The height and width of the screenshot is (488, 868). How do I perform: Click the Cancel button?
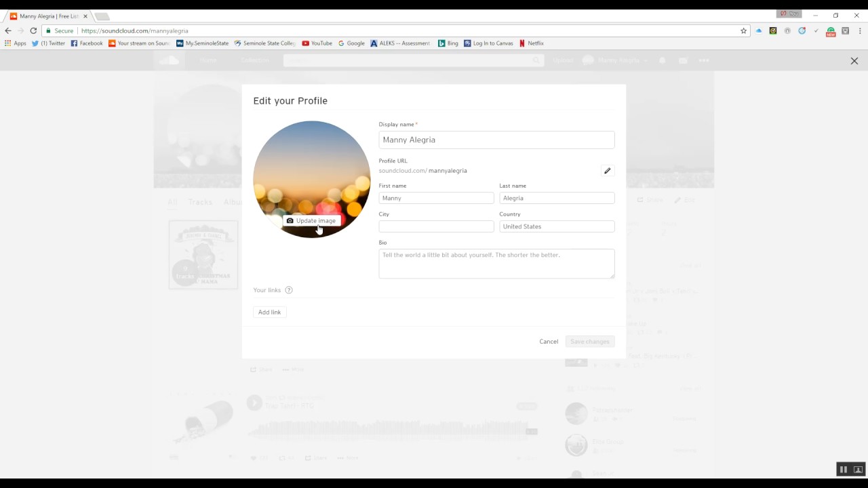tap(548, 341)
